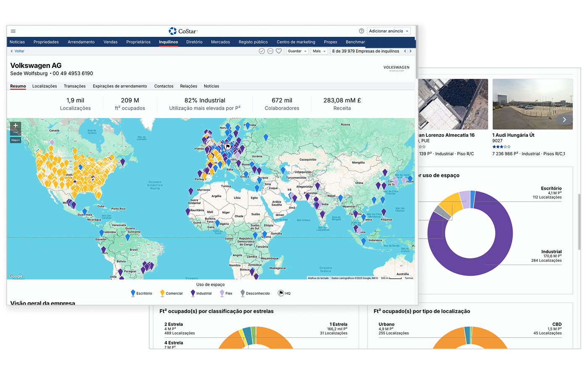Click the help question mark icon

(361, 31)
